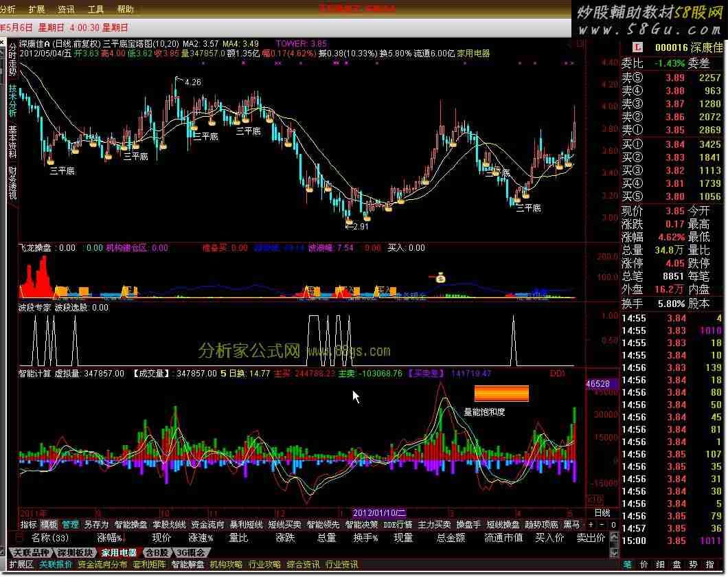Sort the list by 涨幅% column header
728x577 pixels.
point(109,538)
